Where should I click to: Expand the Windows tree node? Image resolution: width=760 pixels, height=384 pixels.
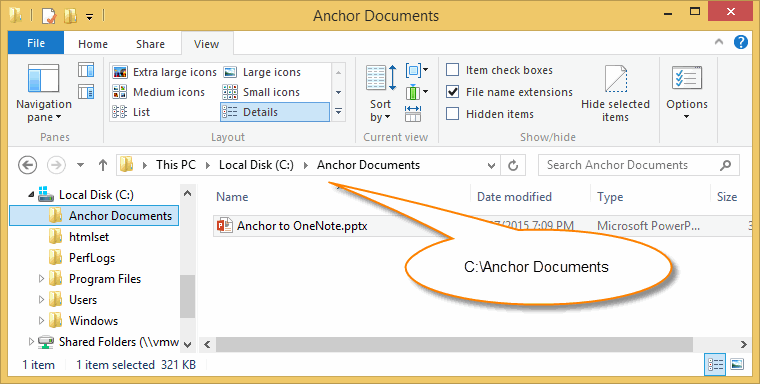click(41, 320)
